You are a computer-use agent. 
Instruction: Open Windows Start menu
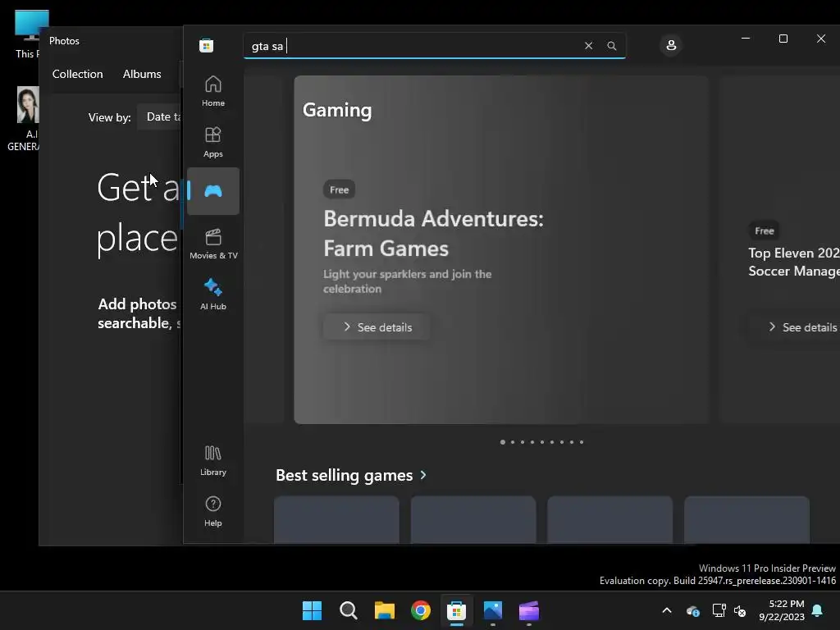[313, 610]
